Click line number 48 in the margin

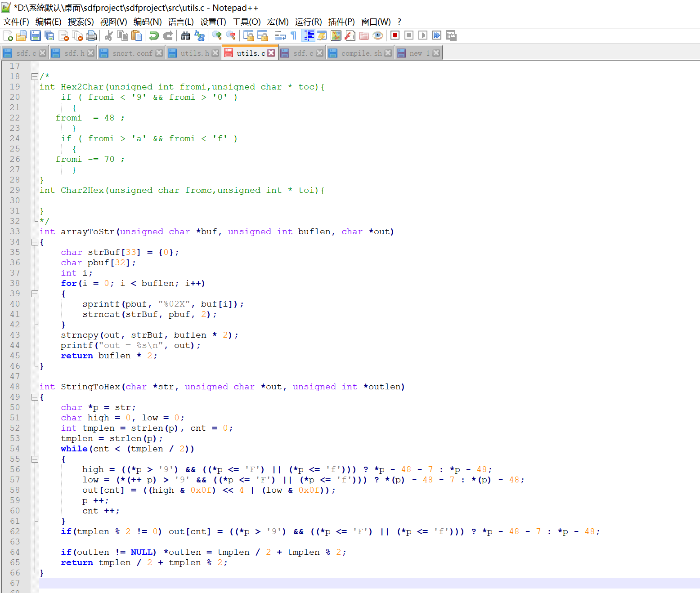click(15, 387)
